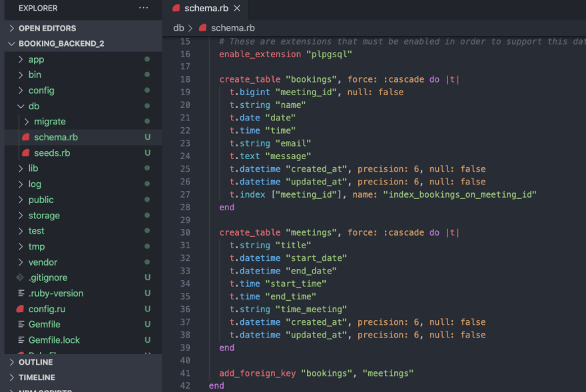Close the schema.rb editor tab
The height and width of the screenshot is (392, 586).
[x=237, y=8]
